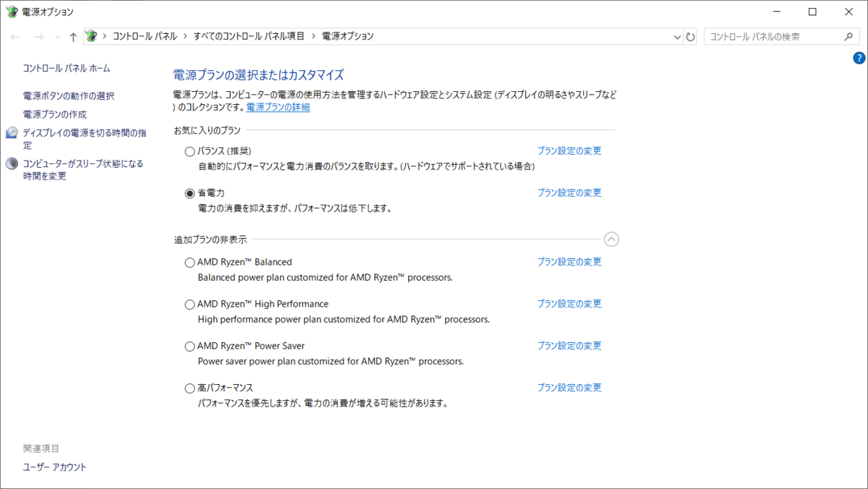Click the Back navigation arrow

tap(14, 36)
